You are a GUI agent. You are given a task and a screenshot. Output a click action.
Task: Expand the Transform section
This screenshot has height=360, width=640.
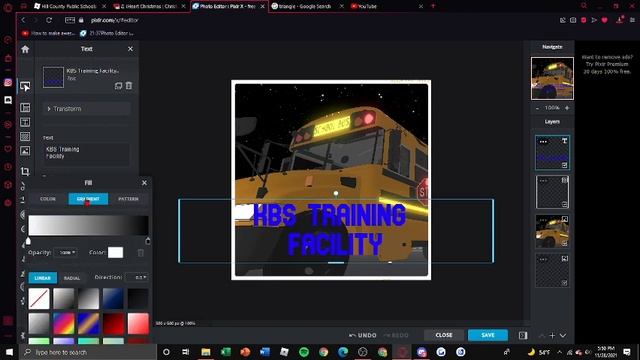click(87, 109)
